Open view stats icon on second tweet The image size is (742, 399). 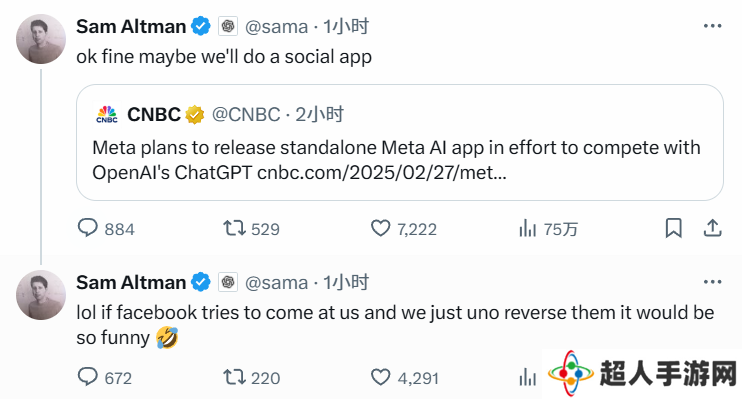click(528, 377)
